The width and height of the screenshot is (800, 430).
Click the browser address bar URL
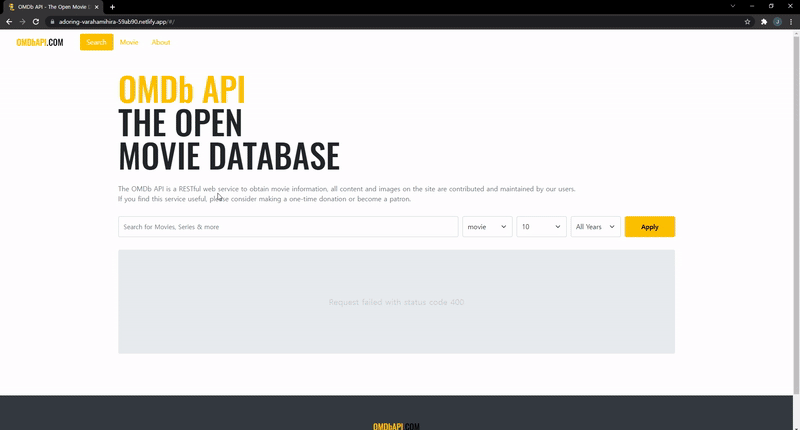tap(116, 22)
